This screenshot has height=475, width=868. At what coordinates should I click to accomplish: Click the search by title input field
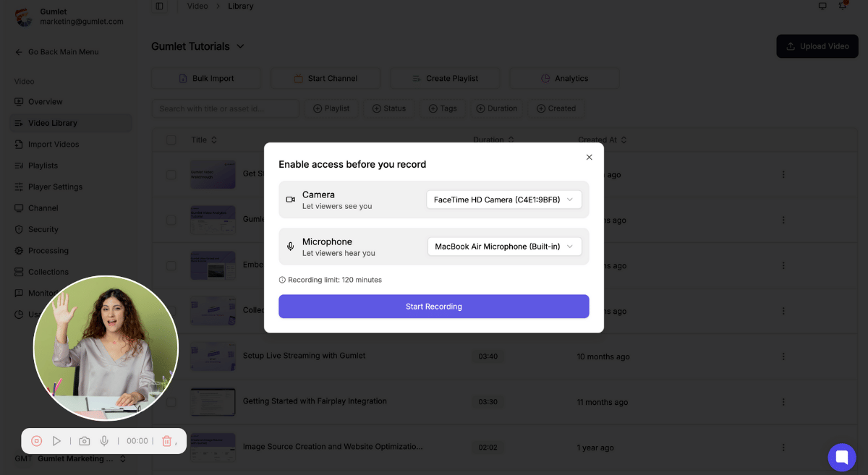[x=225, y=108]
